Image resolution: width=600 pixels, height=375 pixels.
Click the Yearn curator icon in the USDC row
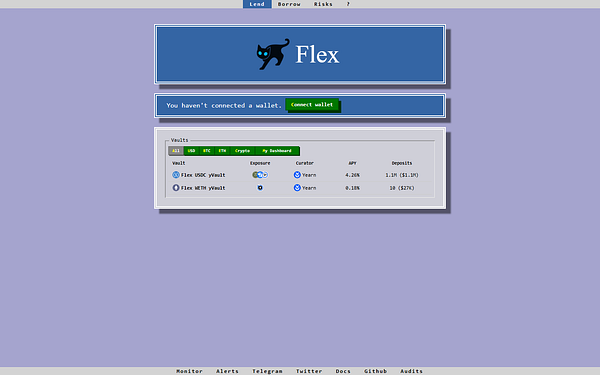297,175
